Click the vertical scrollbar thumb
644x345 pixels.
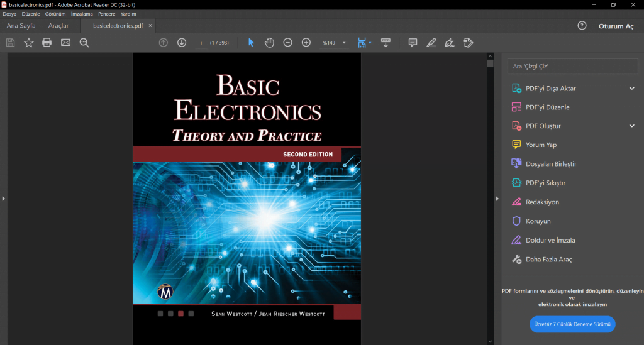(x=490, y=63)
